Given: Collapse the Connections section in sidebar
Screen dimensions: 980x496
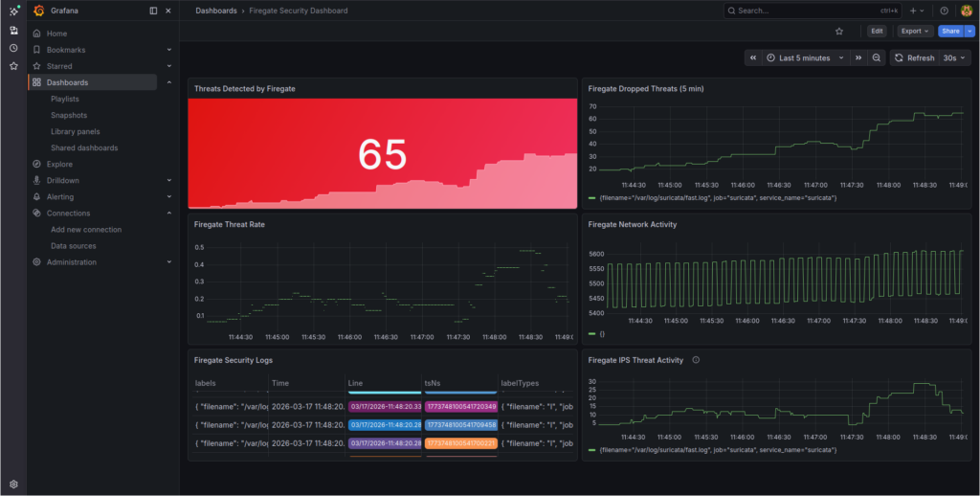Looking at the screenshot, I should tap(169, 213).
